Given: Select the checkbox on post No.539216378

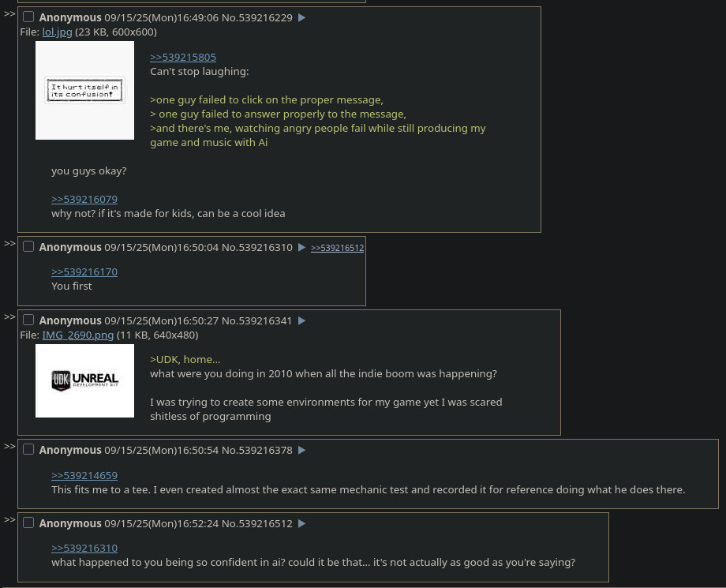Looking at the screenshot, I should pos(28,450).
